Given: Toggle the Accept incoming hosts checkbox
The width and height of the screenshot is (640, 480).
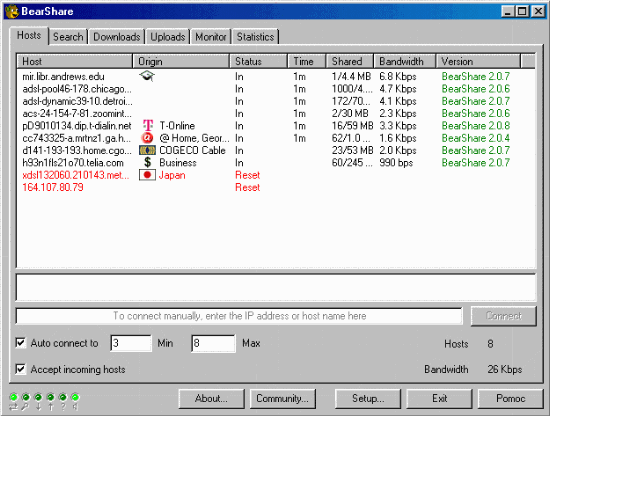Looking at the screenshot, I should (20, 369).
